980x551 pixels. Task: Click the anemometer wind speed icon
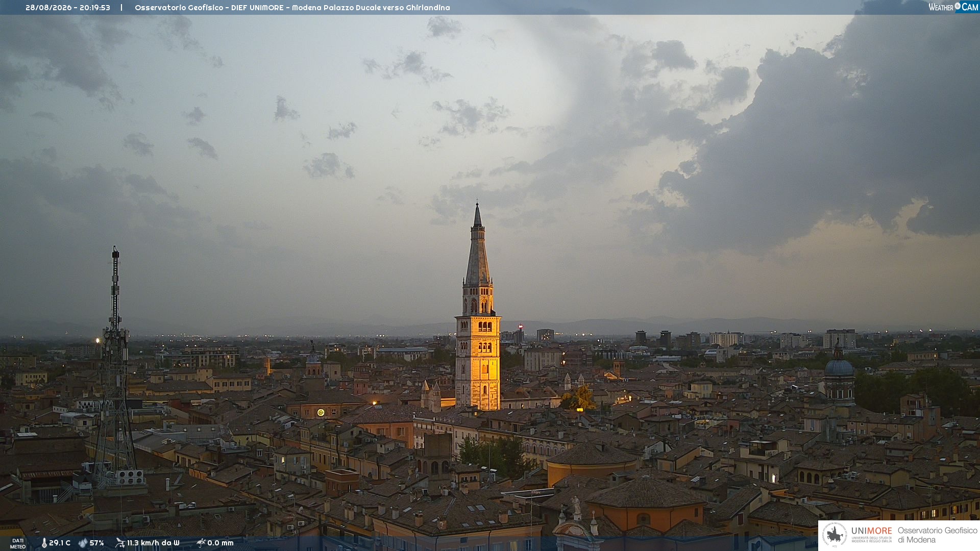coord(120,543)
